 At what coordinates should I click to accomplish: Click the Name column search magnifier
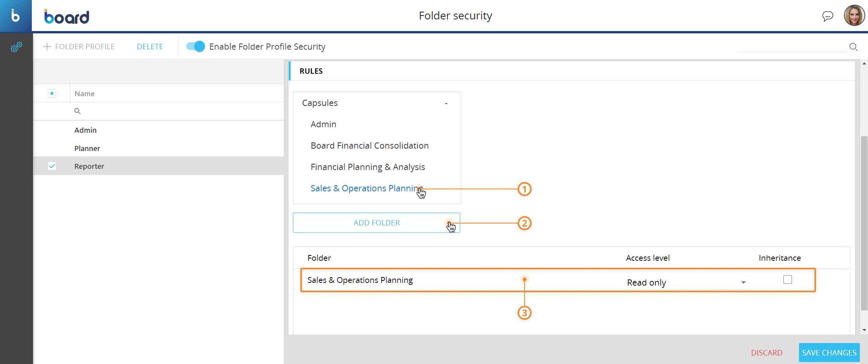78,111
